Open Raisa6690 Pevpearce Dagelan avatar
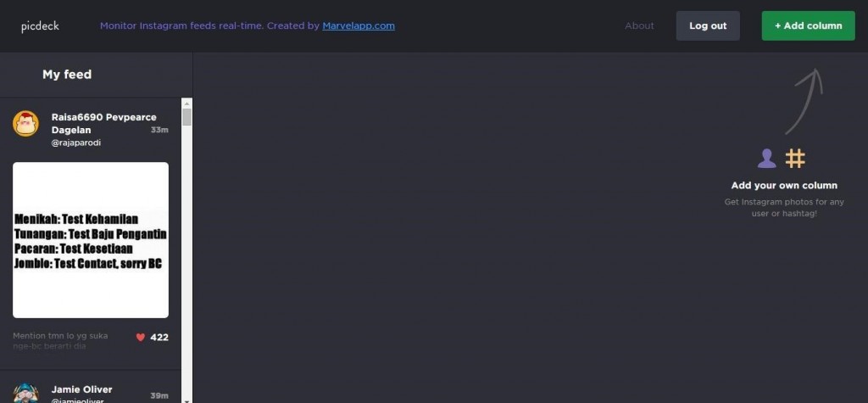This screenshot has height=403, width=868. (25, 124)
